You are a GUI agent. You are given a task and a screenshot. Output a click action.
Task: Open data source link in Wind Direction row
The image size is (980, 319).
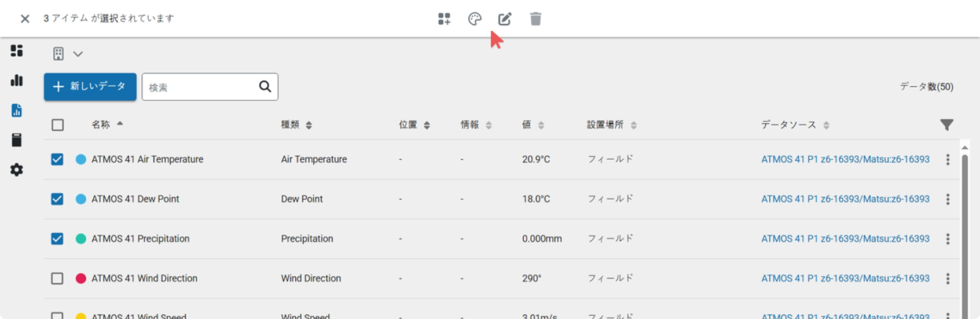pyautogui.click(x=845, y=278)
